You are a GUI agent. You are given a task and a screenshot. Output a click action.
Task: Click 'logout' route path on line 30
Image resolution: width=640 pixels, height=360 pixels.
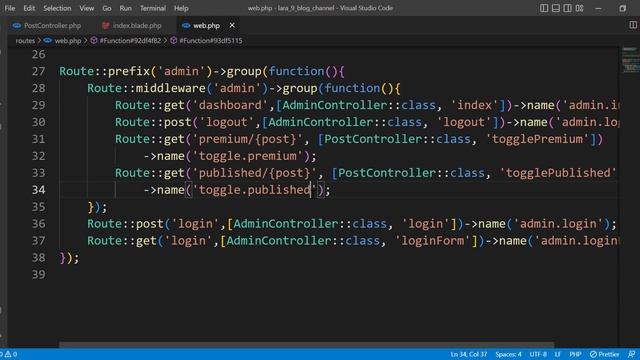click(226, 122)
